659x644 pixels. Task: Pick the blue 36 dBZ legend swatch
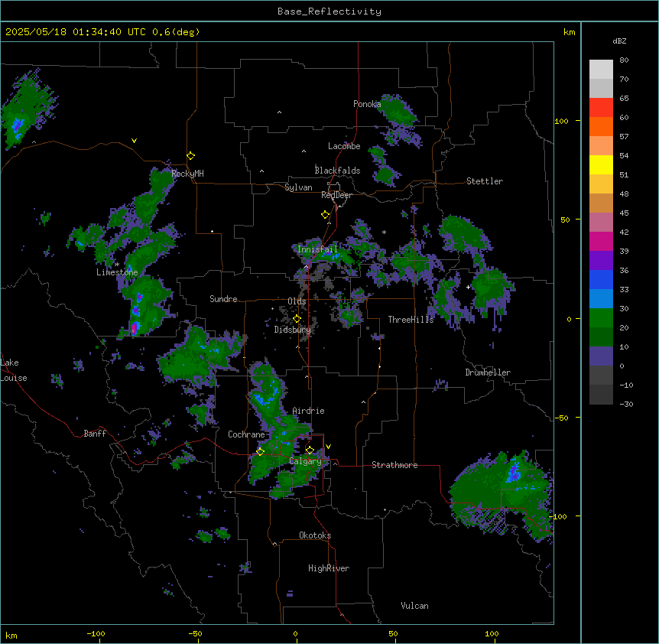(x=601, y=279)
